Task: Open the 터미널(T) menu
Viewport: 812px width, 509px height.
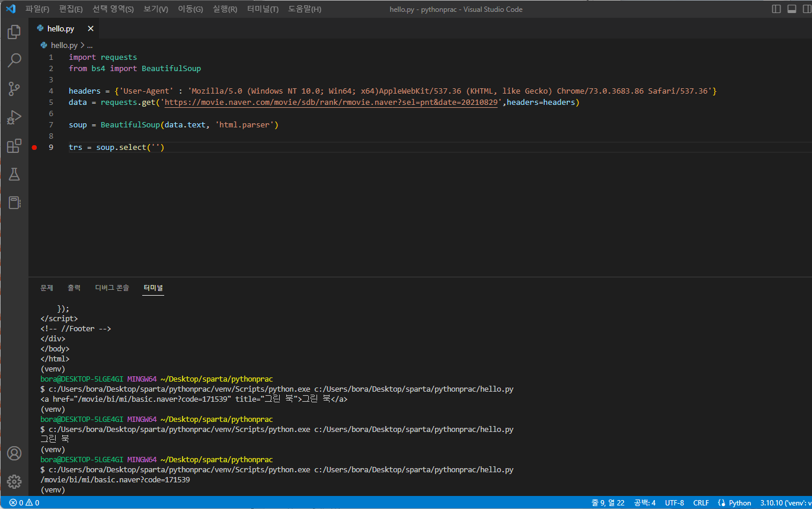Action: pos(263,9)
